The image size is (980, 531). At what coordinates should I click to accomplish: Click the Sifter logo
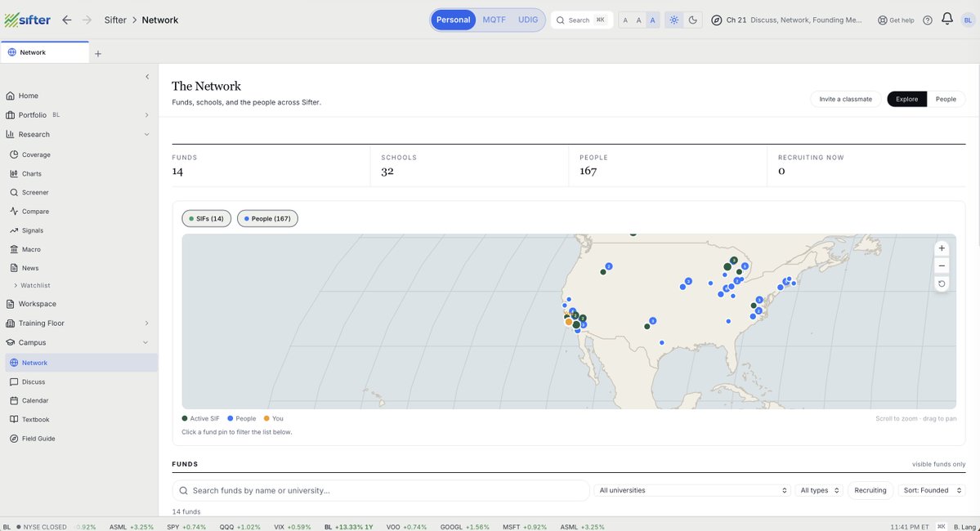[28, 20]
